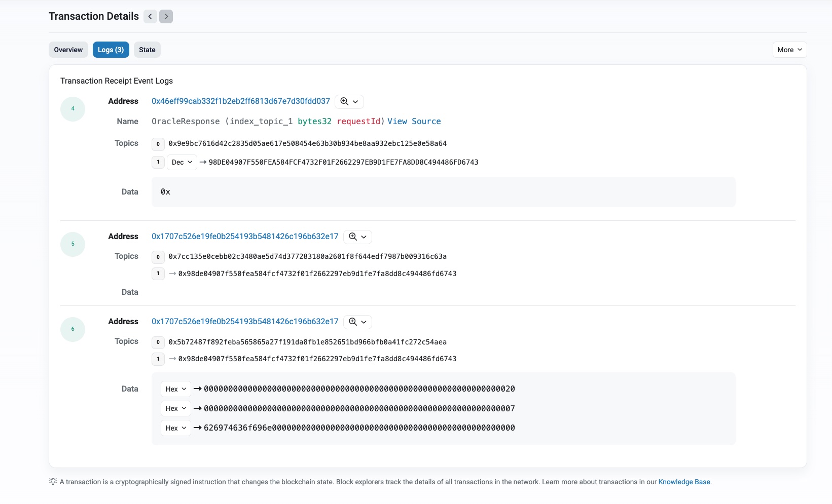Expand the More menu
Viewport: 832px width, 504px height.
coord(789,50)
